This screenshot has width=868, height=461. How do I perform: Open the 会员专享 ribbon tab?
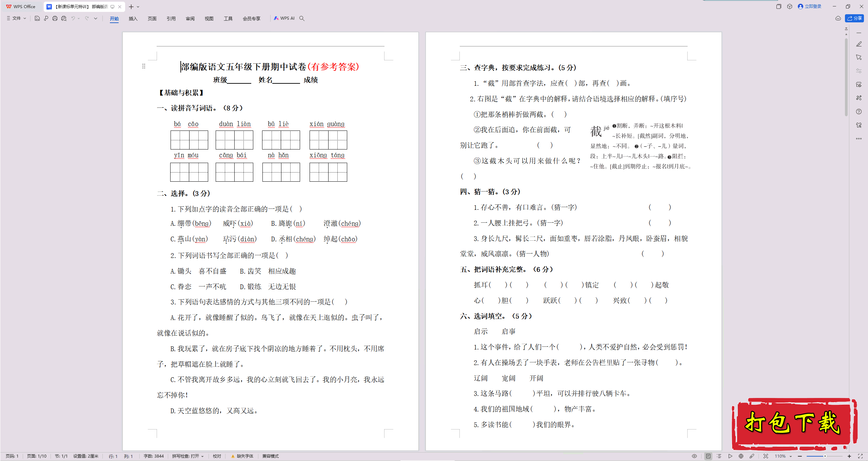252,19
